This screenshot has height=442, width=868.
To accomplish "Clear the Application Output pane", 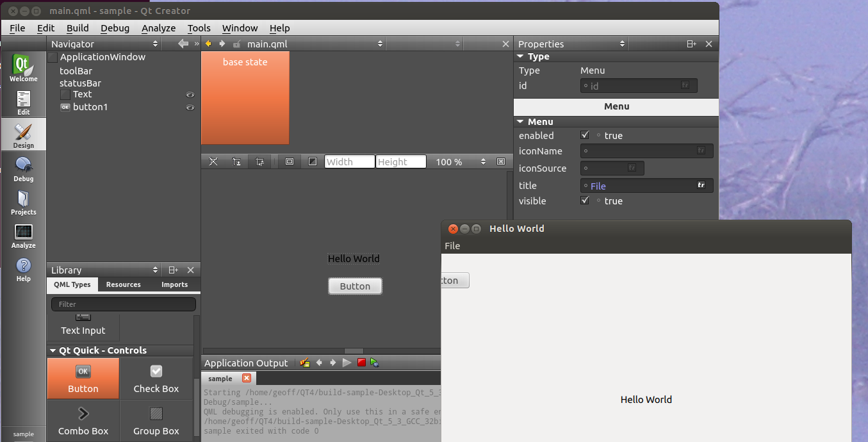I will click(305, 363).
